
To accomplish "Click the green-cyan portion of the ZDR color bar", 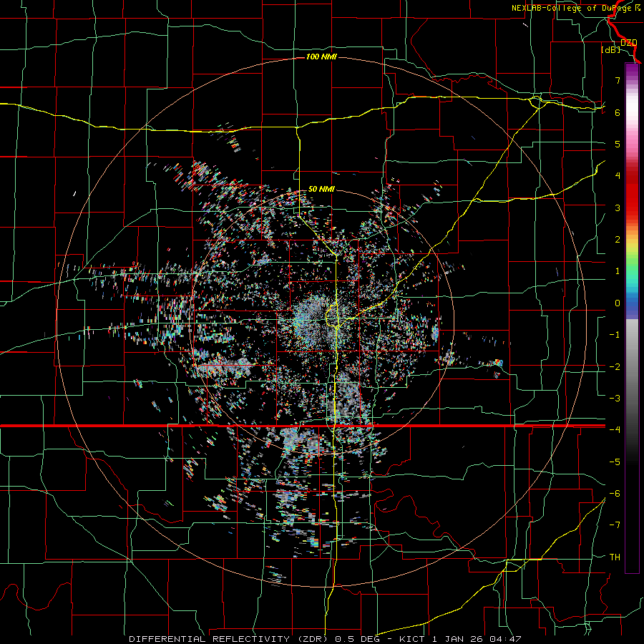I will click(632, 273).
